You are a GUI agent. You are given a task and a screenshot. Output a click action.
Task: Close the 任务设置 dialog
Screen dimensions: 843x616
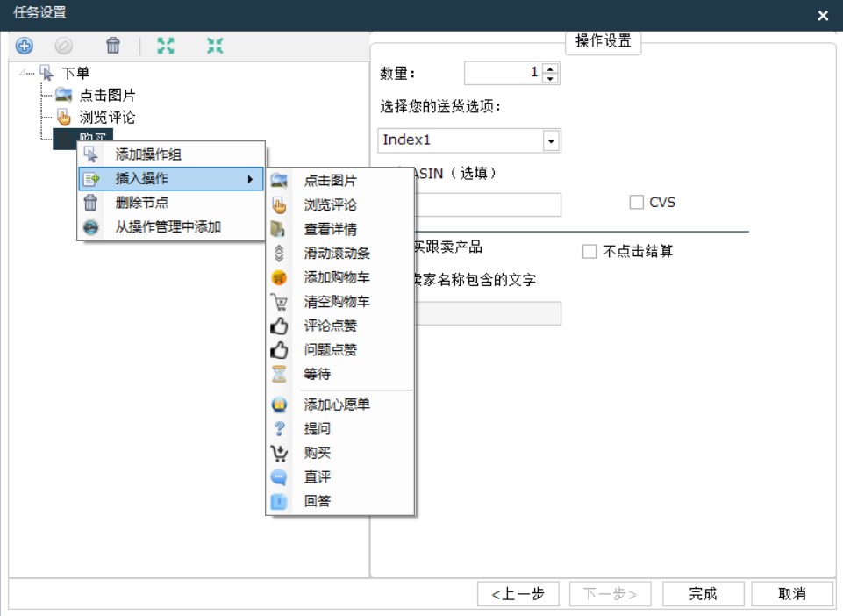pyautogui.click(x=823, y=16)
